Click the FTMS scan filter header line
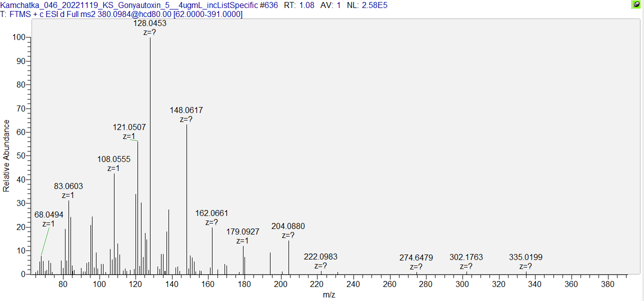 tap(121, 14)
